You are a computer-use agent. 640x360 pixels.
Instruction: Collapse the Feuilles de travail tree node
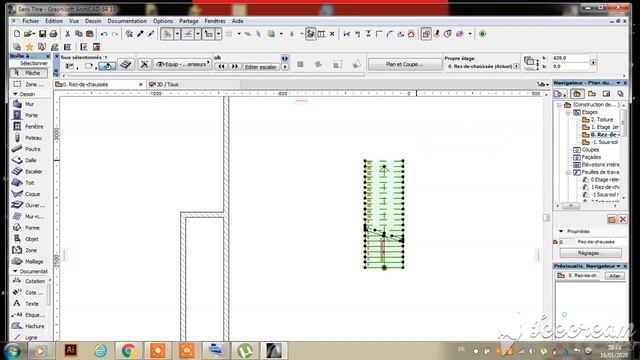pos(568,172)
